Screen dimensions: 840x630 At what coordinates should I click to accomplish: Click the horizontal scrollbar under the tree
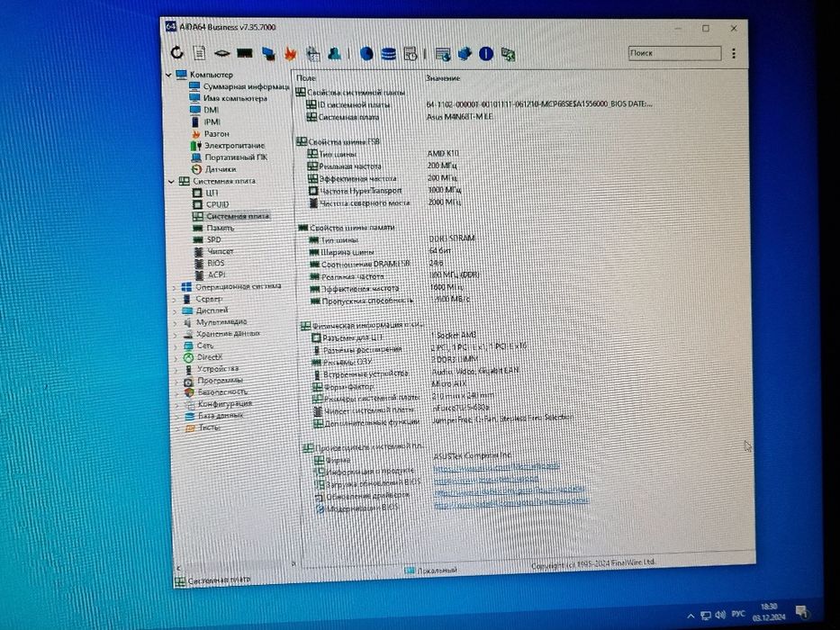point(236,566)
